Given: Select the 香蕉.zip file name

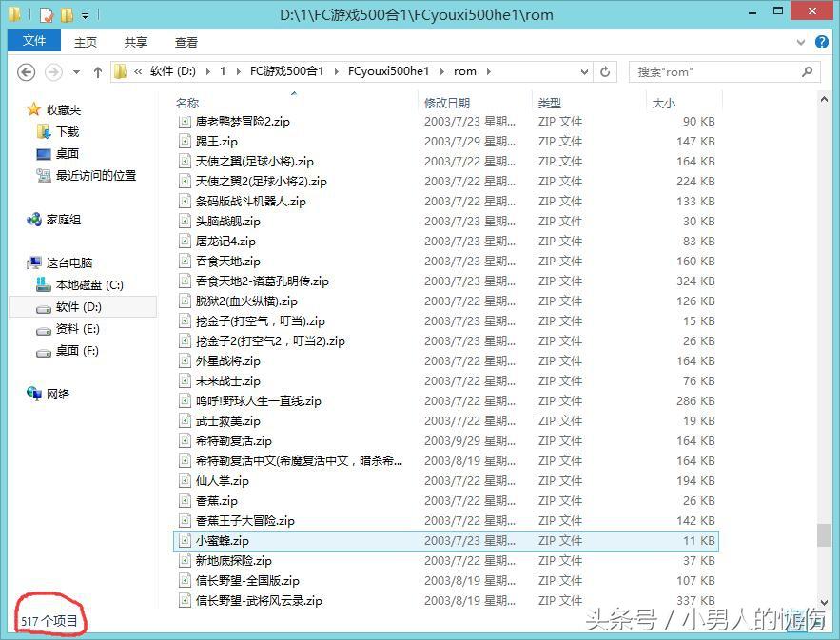Looking at the screenshot, I should tap(217, 501).
